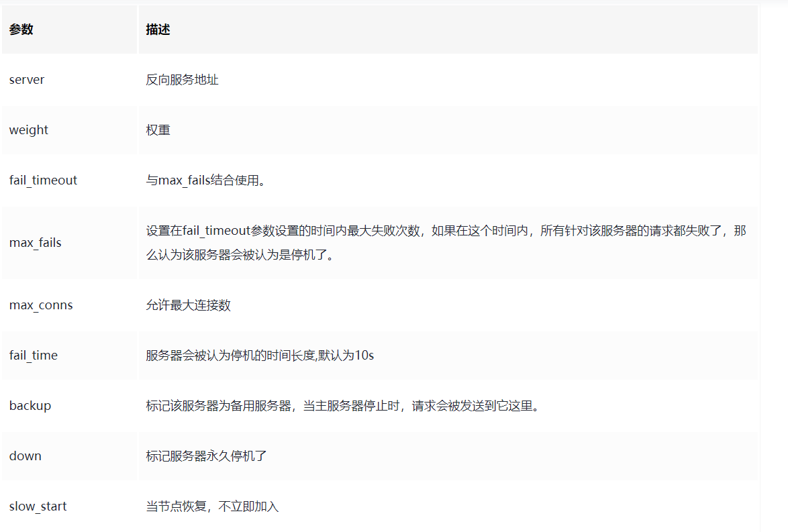The width and height of the screenshot is (788, 532).
Task: Select the 'slow_start' parameter cell
Action: (x=69, y=506)
